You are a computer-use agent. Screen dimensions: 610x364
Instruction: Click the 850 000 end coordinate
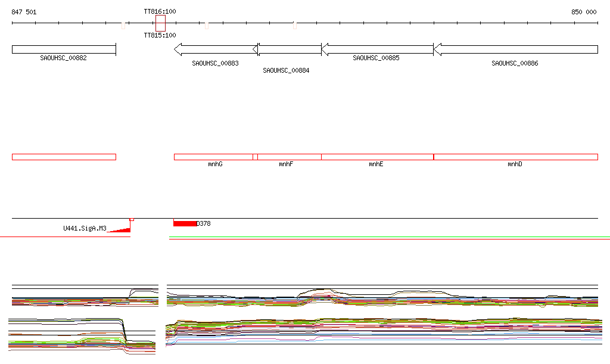584,12
